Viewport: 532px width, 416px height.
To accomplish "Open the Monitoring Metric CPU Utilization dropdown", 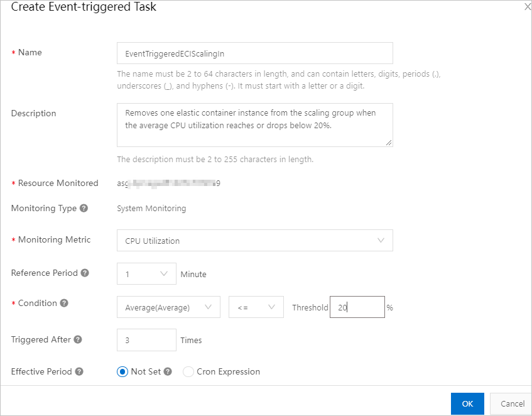I will [255, 241].
